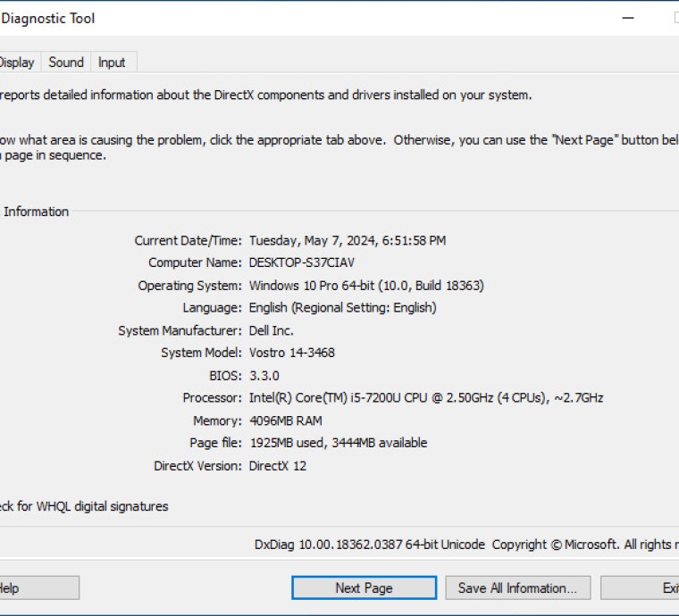The height and width of the screenshot is (616, 679).
Task: Click the 4096MB RAM memory value
Action: point(286,420)
